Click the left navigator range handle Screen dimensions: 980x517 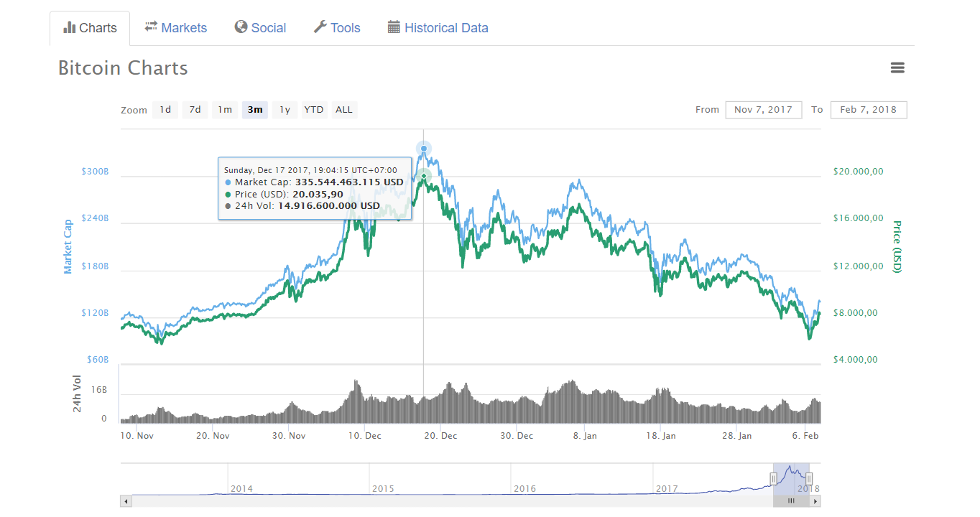(x=774, y=479)
